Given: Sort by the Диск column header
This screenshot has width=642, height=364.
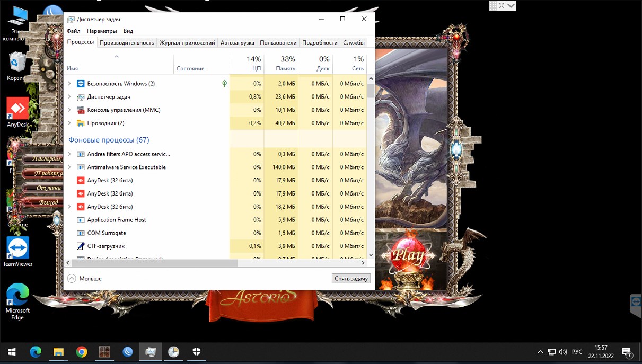Looking at the screenshot, I should click(315, 64).
